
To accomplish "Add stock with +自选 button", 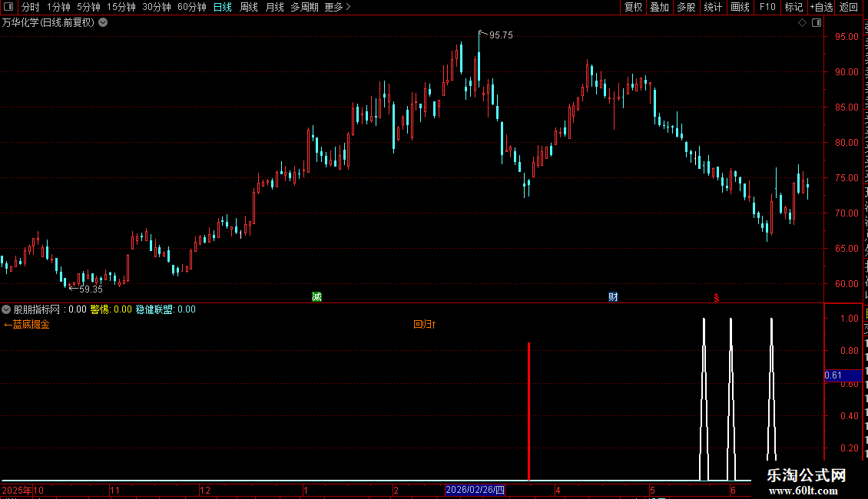I will [821, 7].
